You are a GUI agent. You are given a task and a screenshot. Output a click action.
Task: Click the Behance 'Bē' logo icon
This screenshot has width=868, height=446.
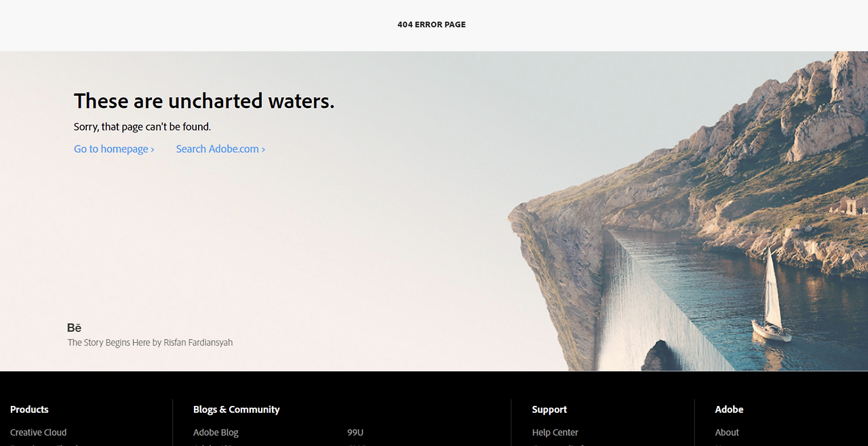point(75,328)
